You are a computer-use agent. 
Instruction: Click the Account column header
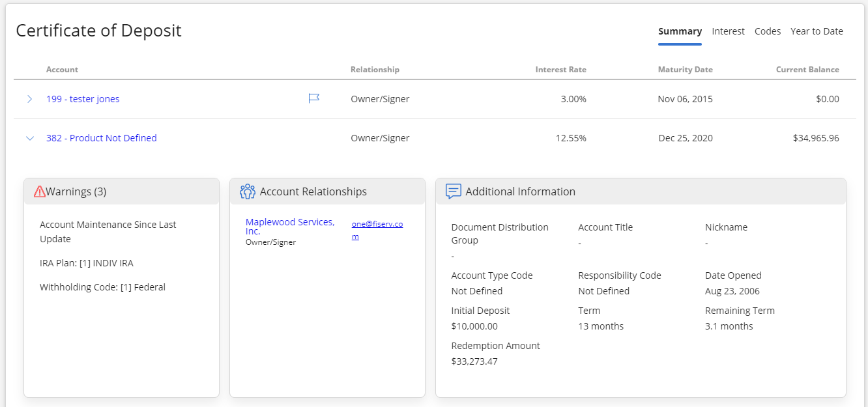[62, 70]
